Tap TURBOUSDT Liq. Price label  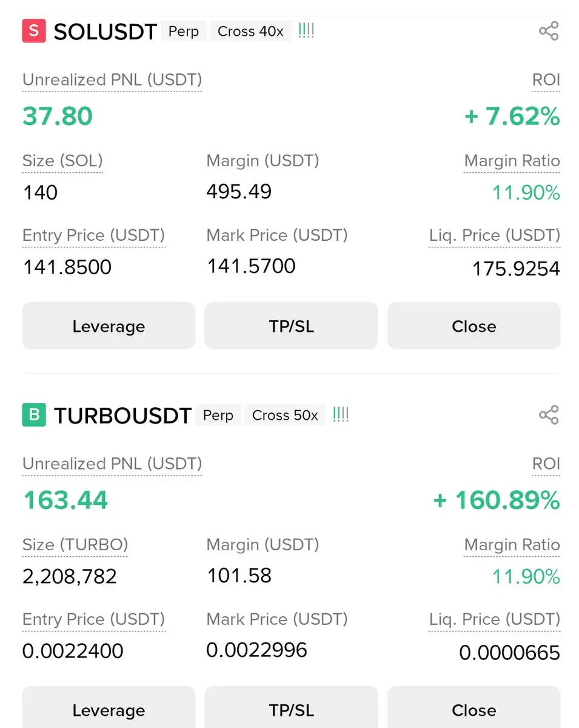tap(494, 619)
